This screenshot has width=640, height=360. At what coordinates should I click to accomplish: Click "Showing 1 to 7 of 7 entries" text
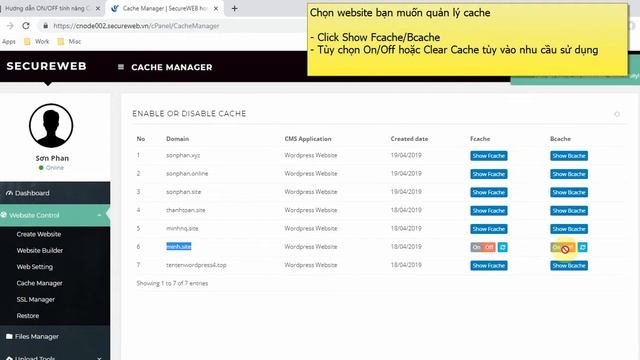point(172,283)
